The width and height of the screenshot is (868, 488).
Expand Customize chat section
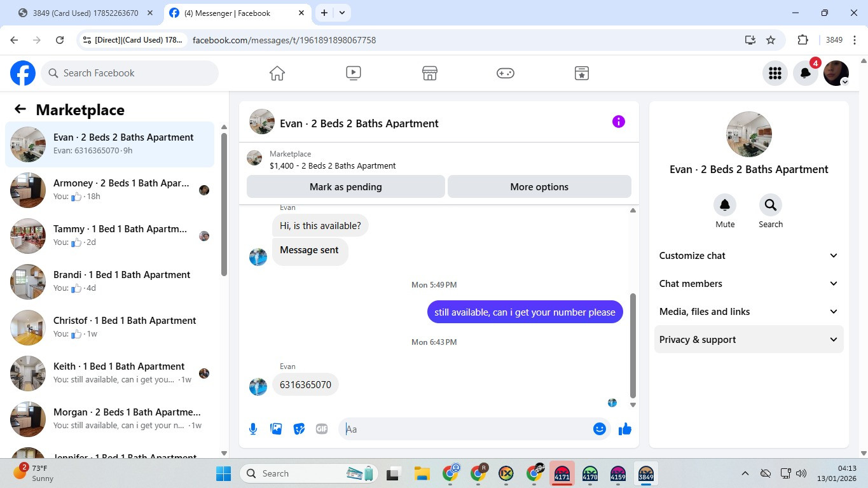point(749,256)
